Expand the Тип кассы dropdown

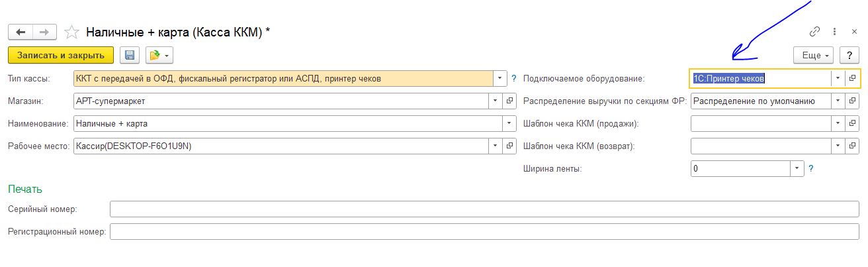coord(500,78)
